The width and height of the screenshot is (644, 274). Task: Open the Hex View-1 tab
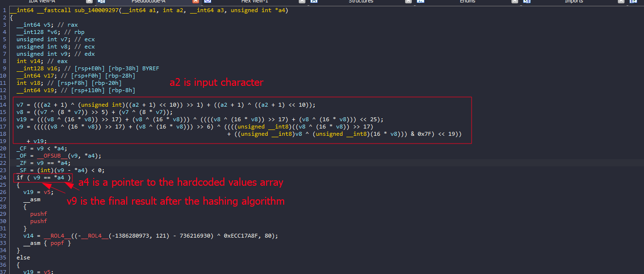point(254,2)
